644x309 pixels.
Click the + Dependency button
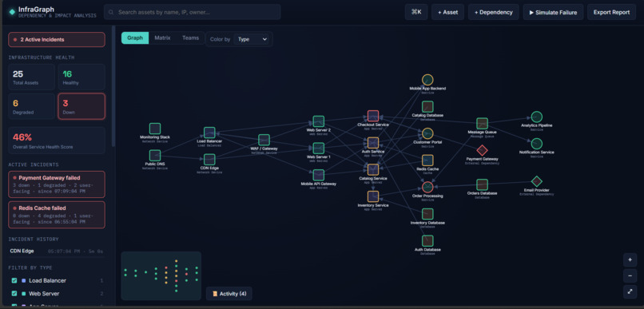pos(493,12)
